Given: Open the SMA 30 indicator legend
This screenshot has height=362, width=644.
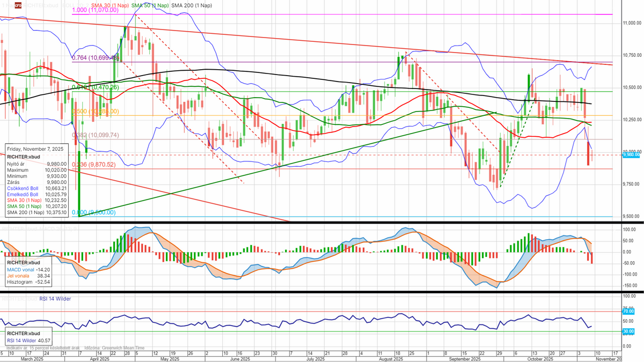Looking at the screenshot, I should [110, 5].
